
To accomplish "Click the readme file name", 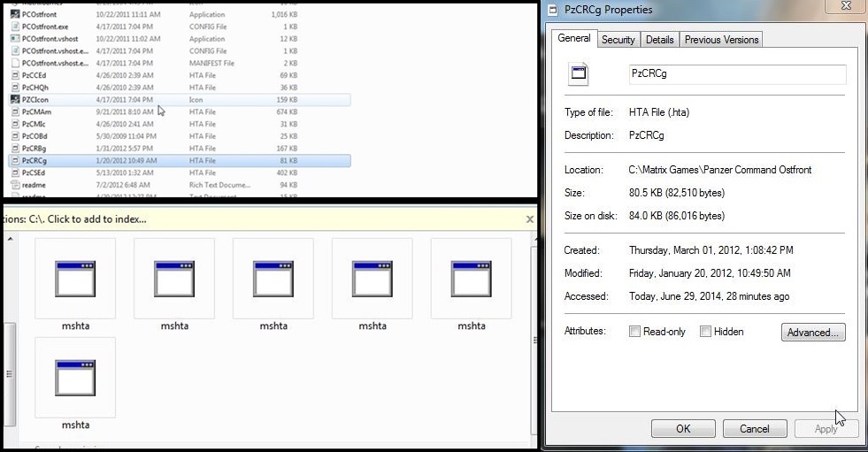I will pyautogui.click(x=34, y=185).
